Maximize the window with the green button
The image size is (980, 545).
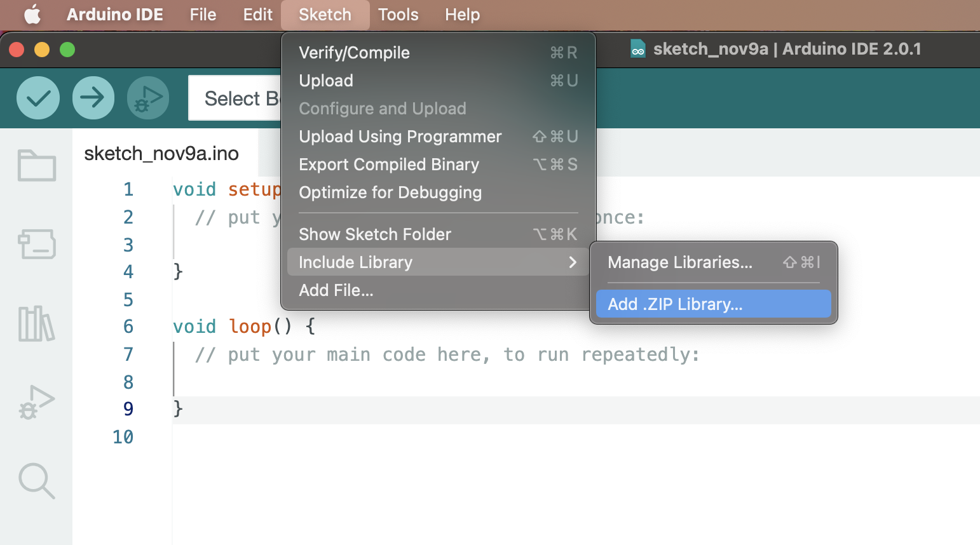67,50
